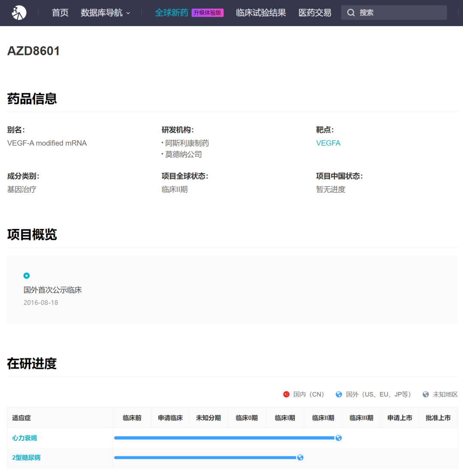Click the 临床0期 column header

coord(247,418)
